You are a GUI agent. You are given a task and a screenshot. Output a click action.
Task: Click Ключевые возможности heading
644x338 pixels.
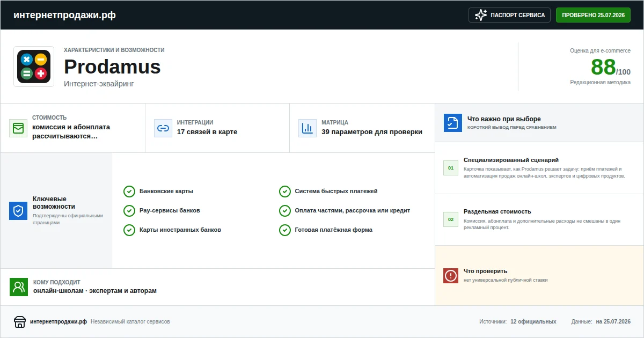pos(54,203)
